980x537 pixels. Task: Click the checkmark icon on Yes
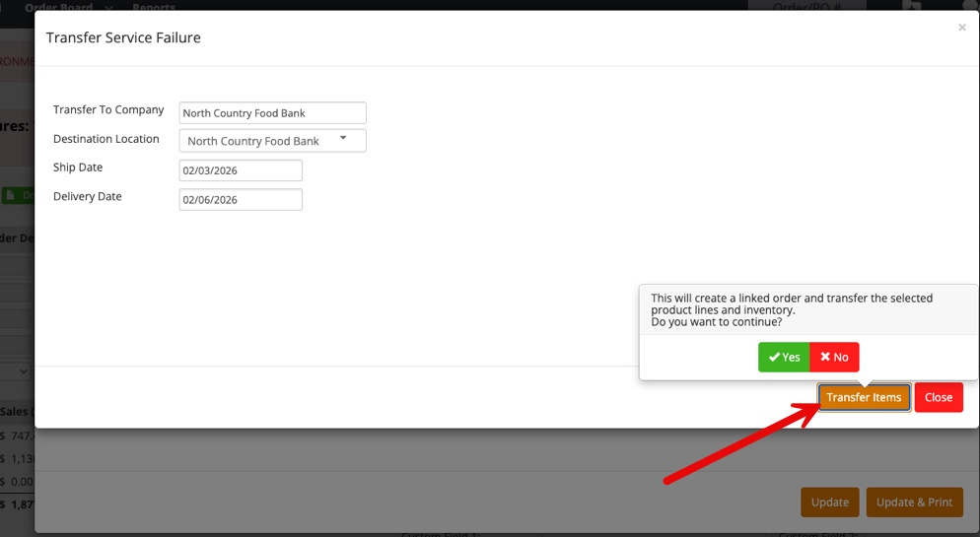[774, 358]
